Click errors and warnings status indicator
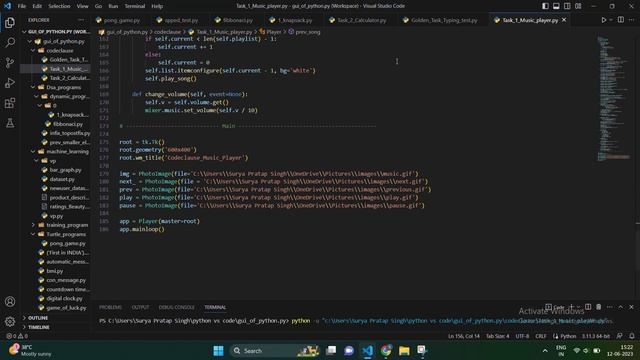The image size is (640, 360). click(x=17, y=336)
